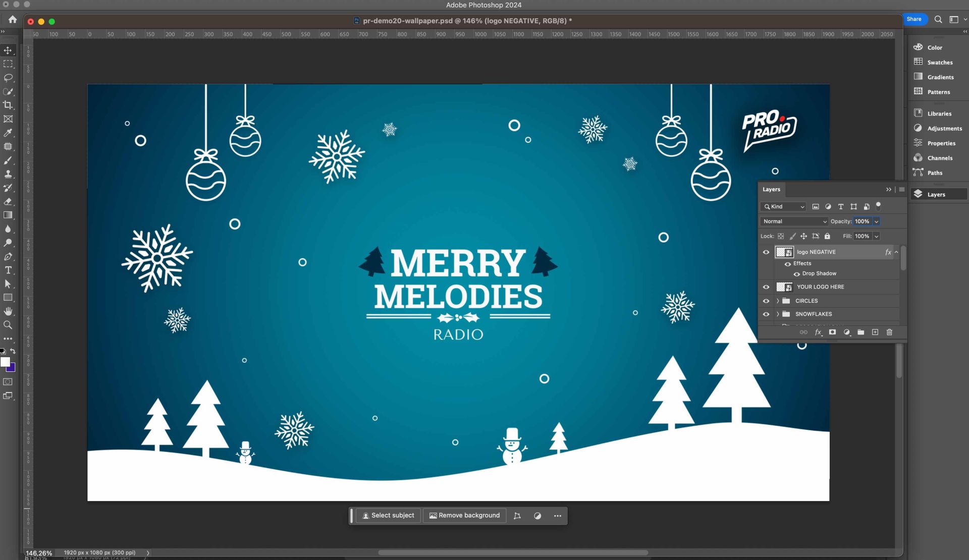The height and width of the screenshot is (560, 969).
Task: Select the Lasso tool
Action: coord(8,78)
